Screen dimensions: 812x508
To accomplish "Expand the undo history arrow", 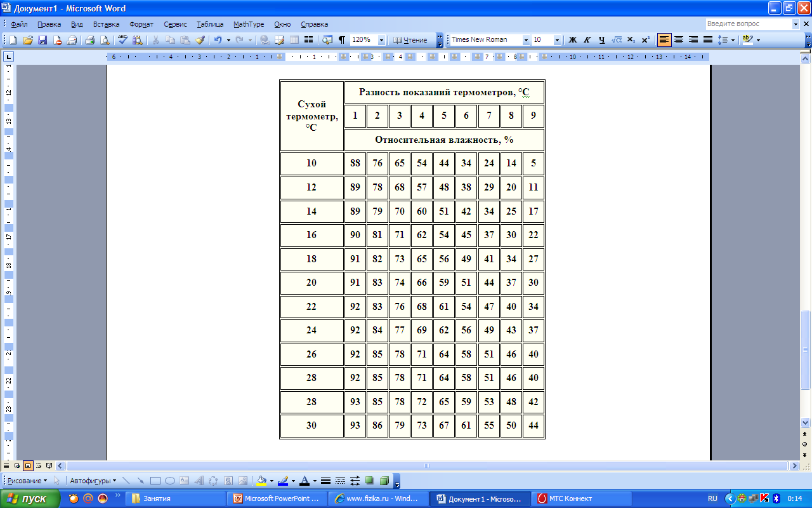I will click(228, 40).
